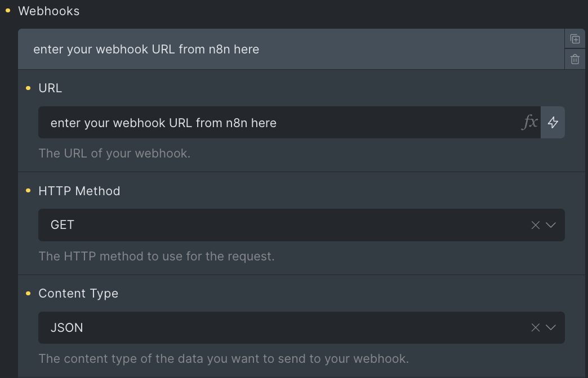Click the yellow dot beside Webhooks heading
This screenshot has width=588, height=378.
coord(8,11)
